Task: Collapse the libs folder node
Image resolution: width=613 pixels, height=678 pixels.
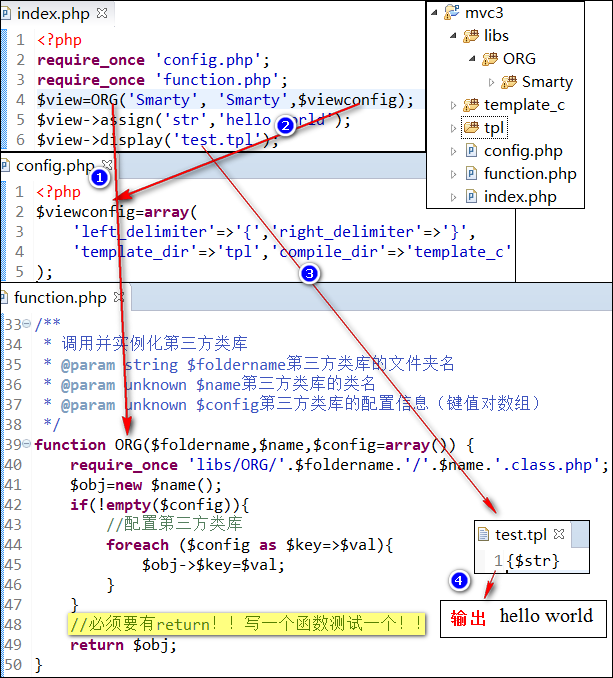Action: (453, 36)
